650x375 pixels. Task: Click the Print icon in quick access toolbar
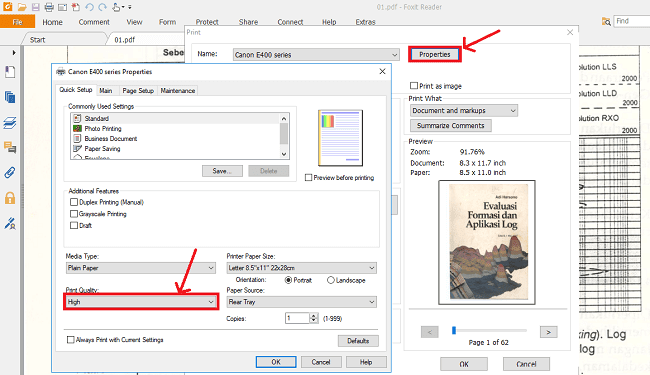coord(49,7)
